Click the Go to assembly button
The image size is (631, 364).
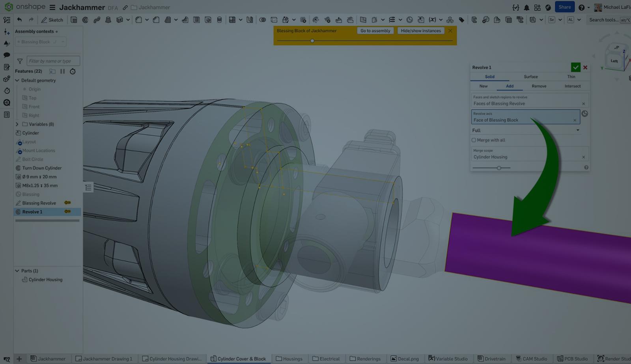tap(375, 30)
